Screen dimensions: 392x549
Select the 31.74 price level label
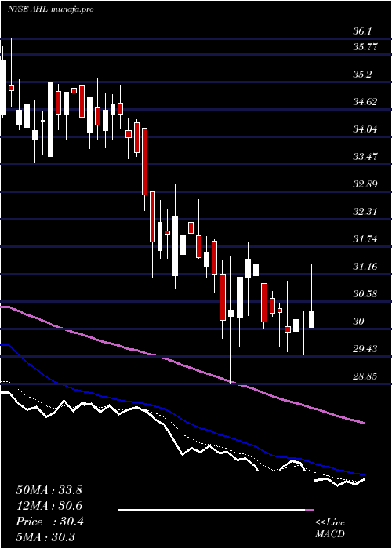(365, 239)
